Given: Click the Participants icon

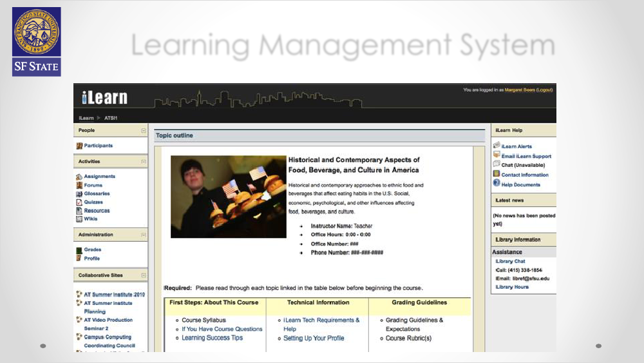Looking at the screenshot, I should (x=79, y=146).
